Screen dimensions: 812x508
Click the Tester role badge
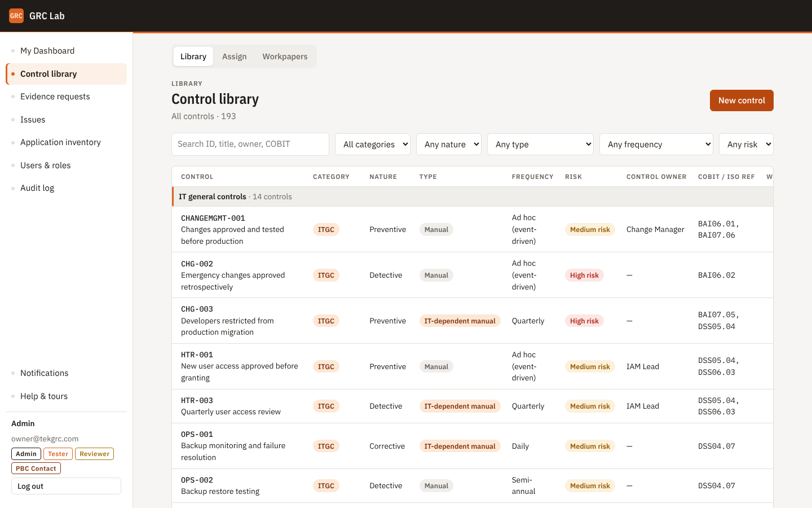[58, 454]
